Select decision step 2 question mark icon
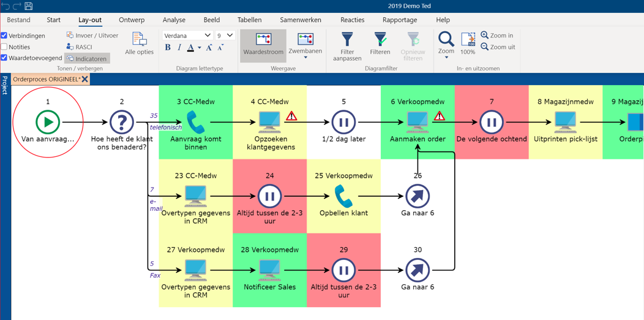The image size is (644, 320). (122, 122)
